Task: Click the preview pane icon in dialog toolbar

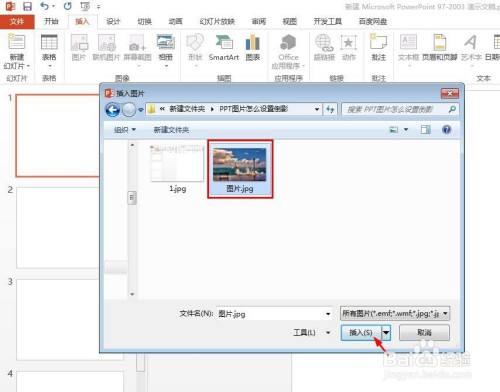Action: [425, 130]
